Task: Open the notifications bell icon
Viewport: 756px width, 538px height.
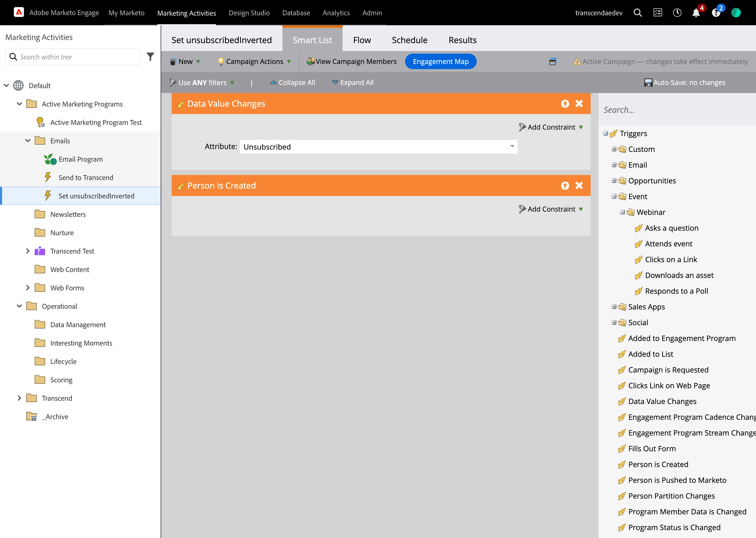Action: pos(696,13)
